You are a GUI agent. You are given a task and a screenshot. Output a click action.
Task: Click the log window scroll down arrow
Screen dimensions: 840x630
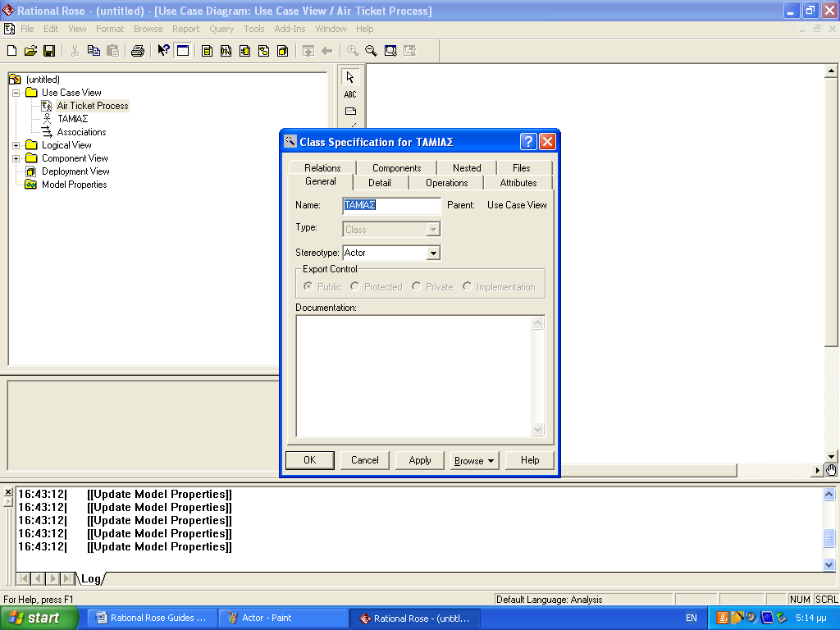point(829,564)
